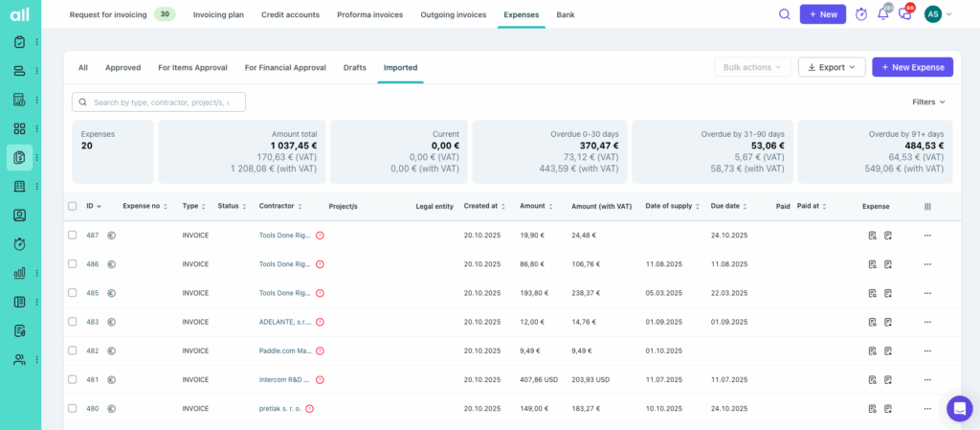Image resolution: width=980 pixels, height=430 pixels.
Task: Open the Intercom R&D contractor link
Action: [x=284, y=379]
